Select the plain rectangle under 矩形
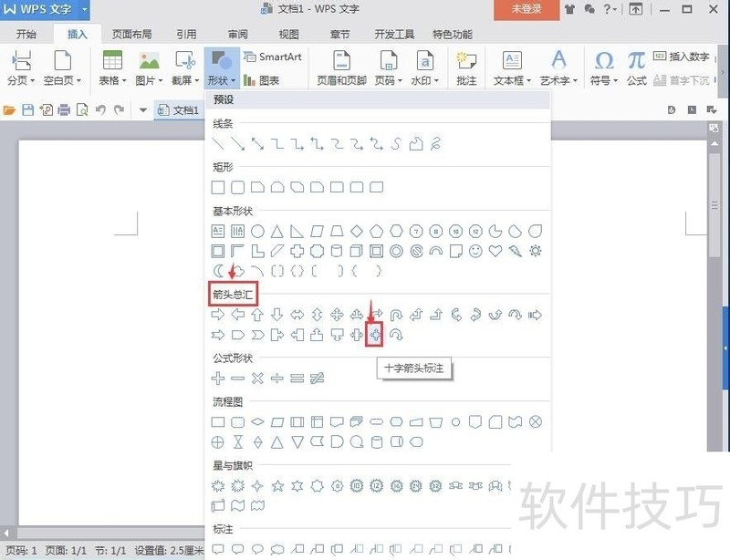The height and width of the screenshot is (560, 730). point(217,187)
